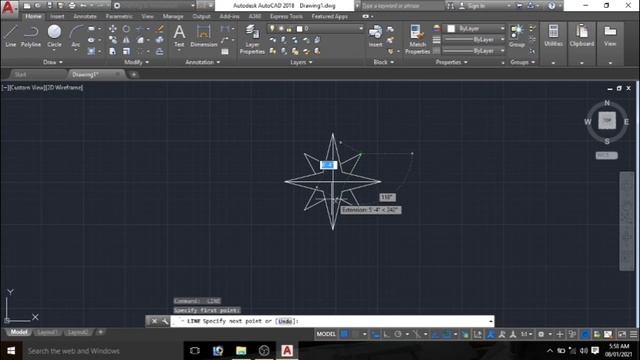The width and height of the screenshot is (640, 360).
Task: Click the Move tool icon
Action: [x=113, y=29]
